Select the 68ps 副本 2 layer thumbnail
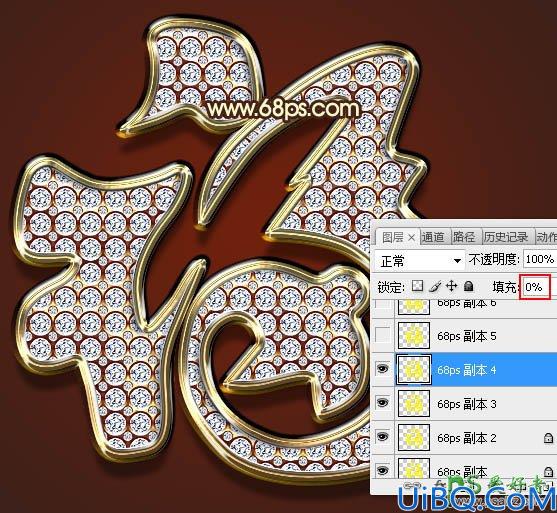Viewport: 557px width, 513px height. pyautogui.click(x=414, y=437)
